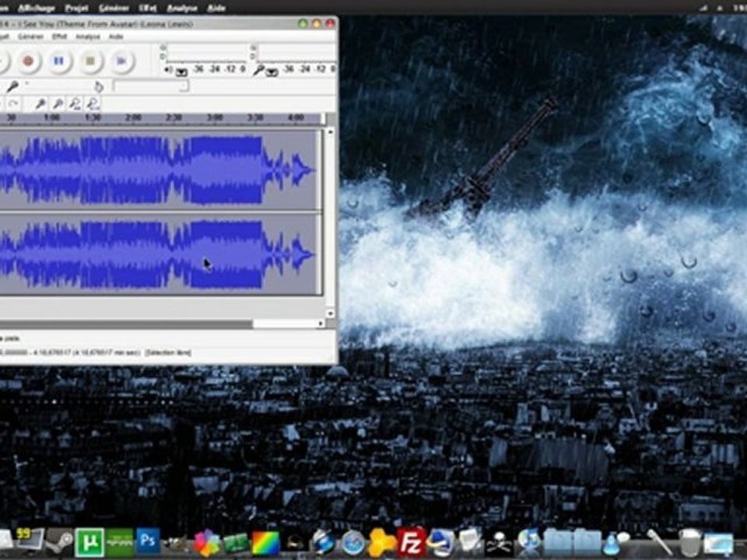Viewport: 747px width, 560px height.
Task: Open Analyse menu inside Audacity window
Action: [88, 37]
